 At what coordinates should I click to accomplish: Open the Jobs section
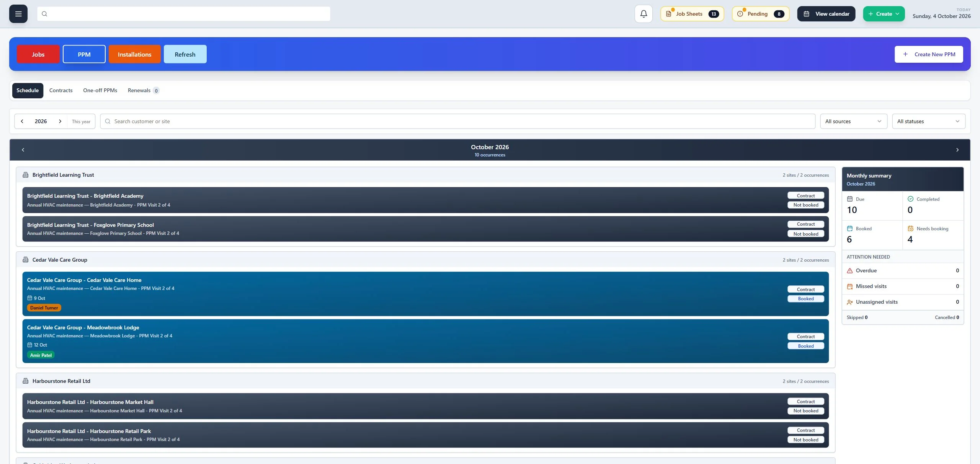(x=38, y=54)
